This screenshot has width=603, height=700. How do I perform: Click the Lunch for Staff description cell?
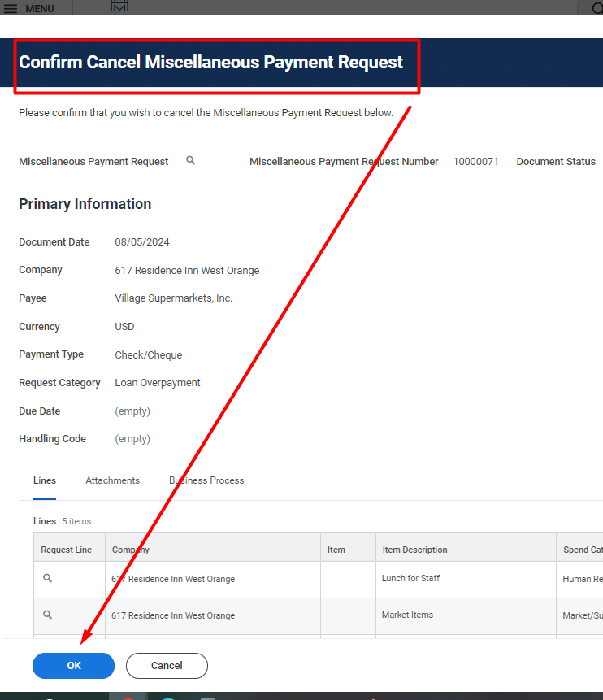(x=466, y=580)
